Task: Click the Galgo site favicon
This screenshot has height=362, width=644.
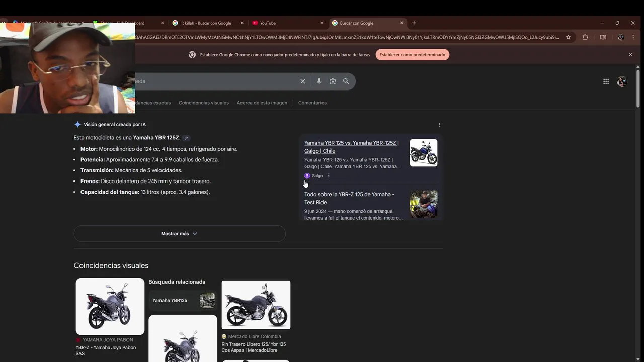Action: (x=307, y=176)
